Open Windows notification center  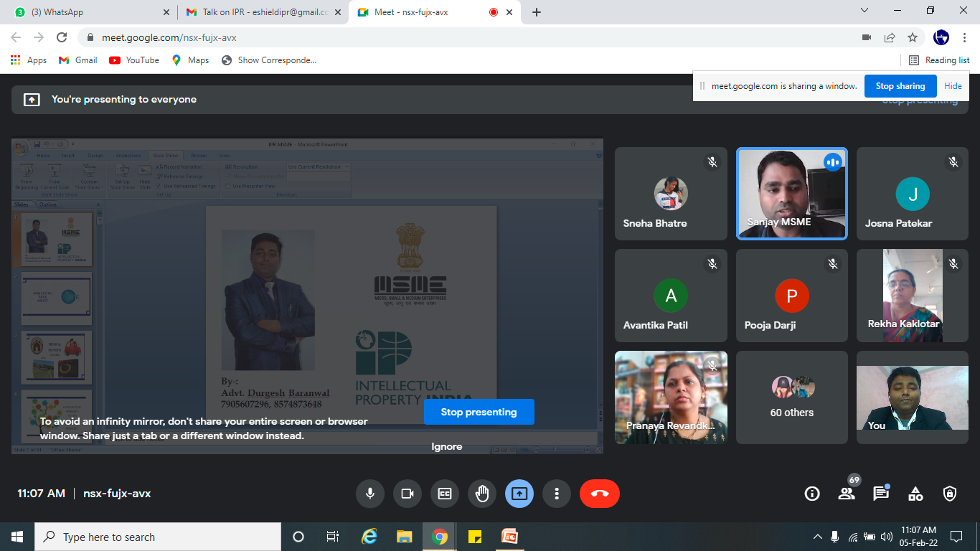tap(956, 537)
